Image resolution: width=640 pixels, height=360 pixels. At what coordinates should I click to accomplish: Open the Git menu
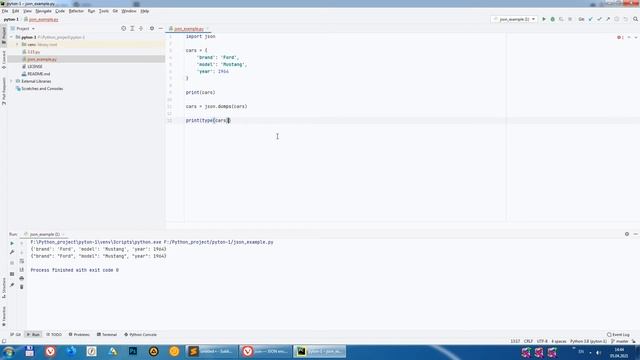pyautogui.click(x=115, y=11)
